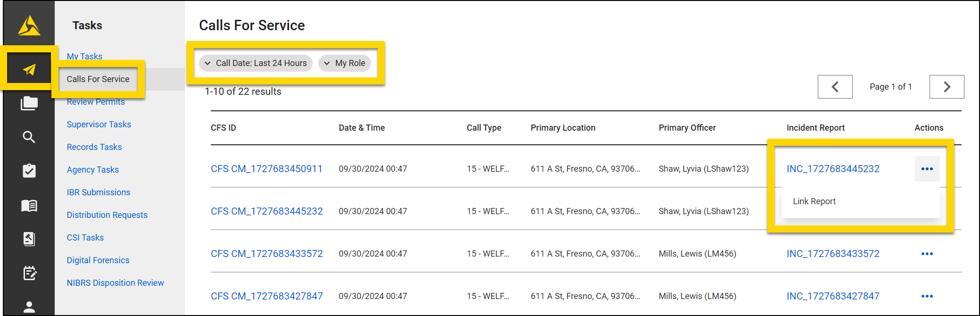This screenshot has height=316, width=980.
Task: Open the Supervisor Tasks link
Action: pyautogui.click(x=99, y=125)
